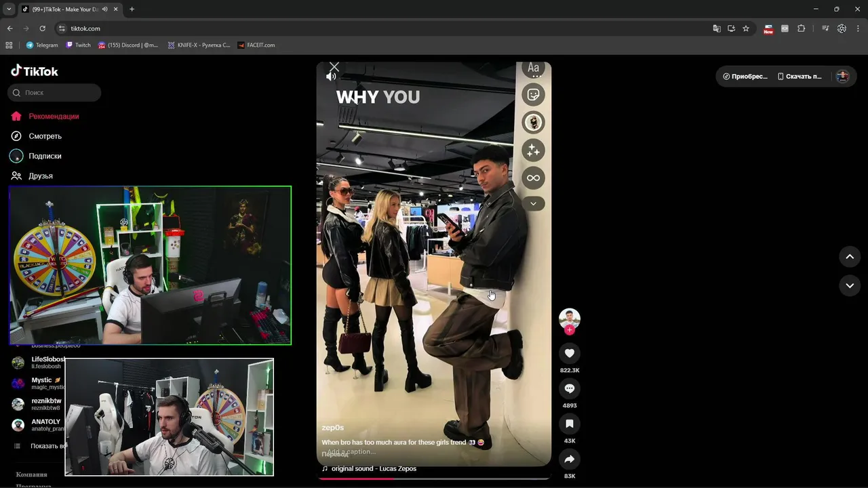Open the media controls icon in toolbar
Viewport: 868px width, 488px height.
pyautogui.click(x=825, y=28)
